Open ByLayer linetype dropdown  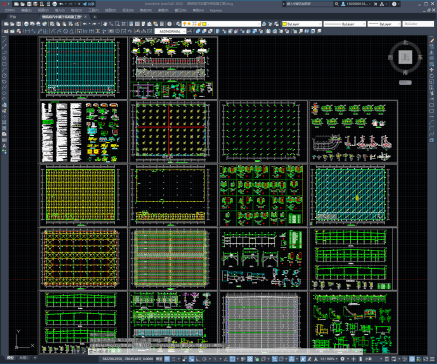(x=345, y=24)
